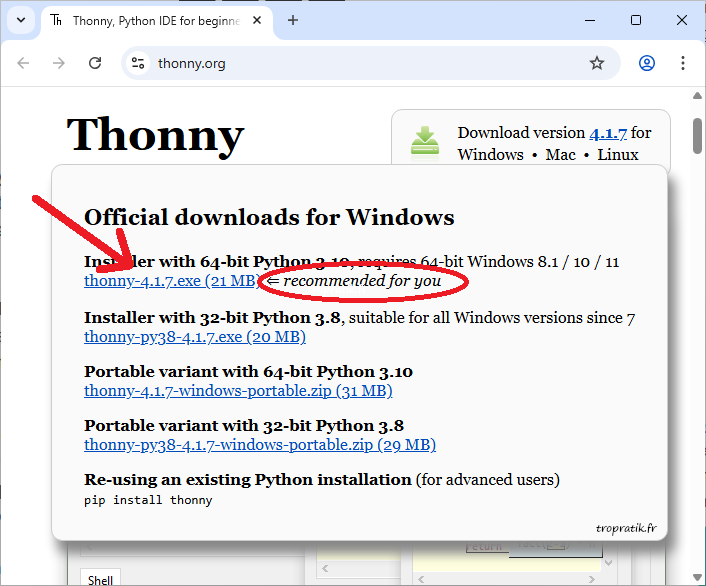
Task: Click 'Portable variant with 32-bit Python 3.8' text
Action: [x=244, y=426]
